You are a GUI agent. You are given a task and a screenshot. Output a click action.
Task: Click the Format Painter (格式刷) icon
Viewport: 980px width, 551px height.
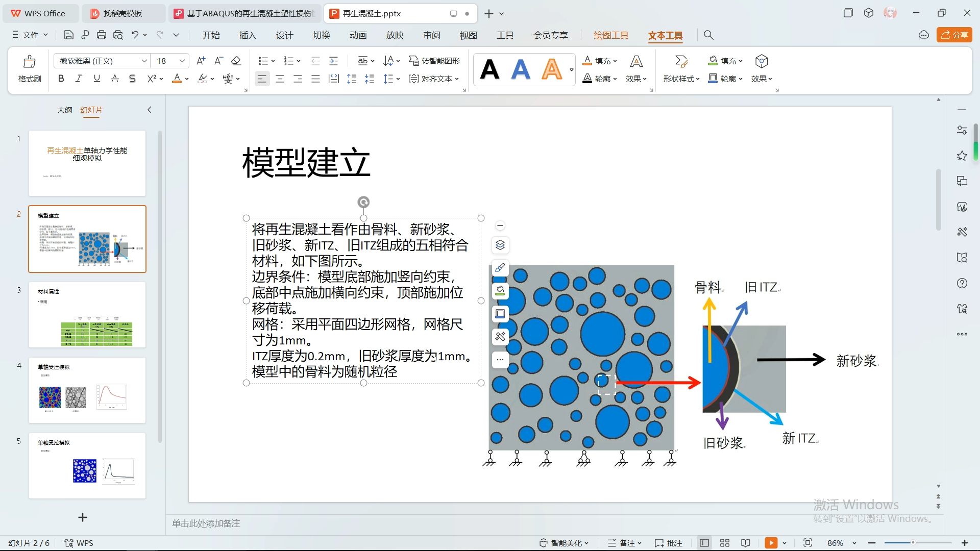(x=30, y=62)
